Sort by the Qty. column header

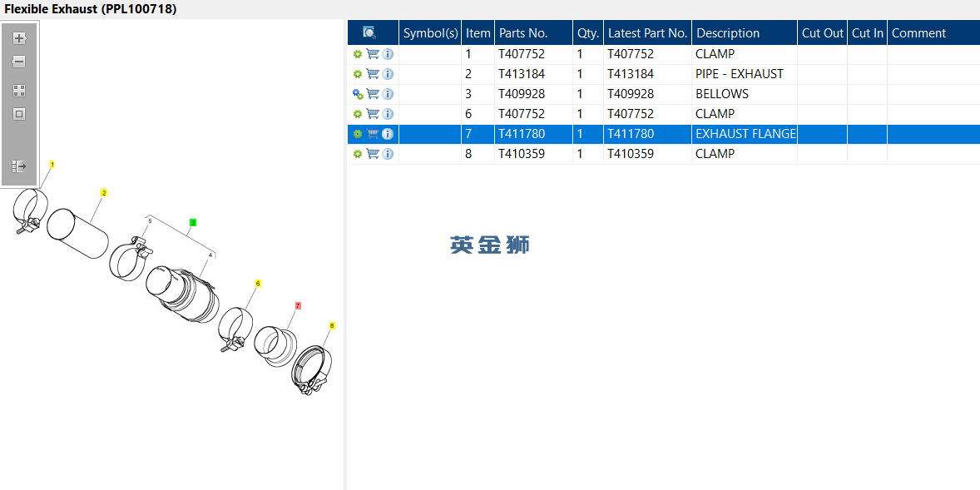click(588, 33)
